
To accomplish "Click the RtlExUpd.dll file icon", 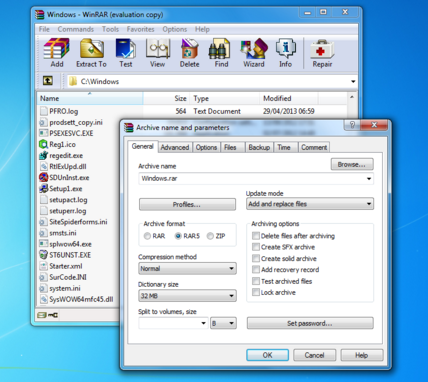I will point(43,167).
